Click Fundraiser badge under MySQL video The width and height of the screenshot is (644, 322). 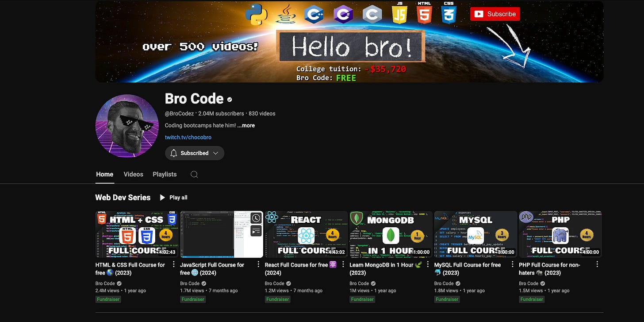coord(447,299)
